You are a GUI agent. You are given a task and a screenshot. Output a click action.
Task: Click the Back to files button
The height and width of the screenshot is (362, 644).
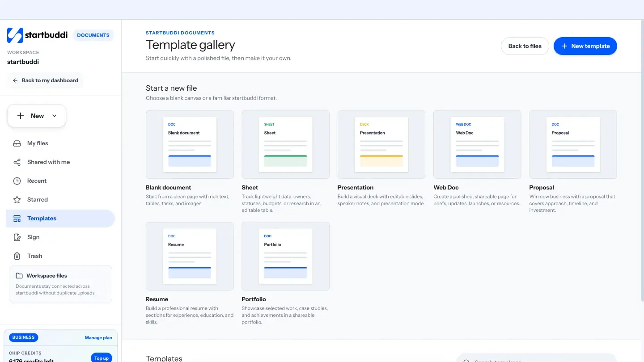pos(525,46)
